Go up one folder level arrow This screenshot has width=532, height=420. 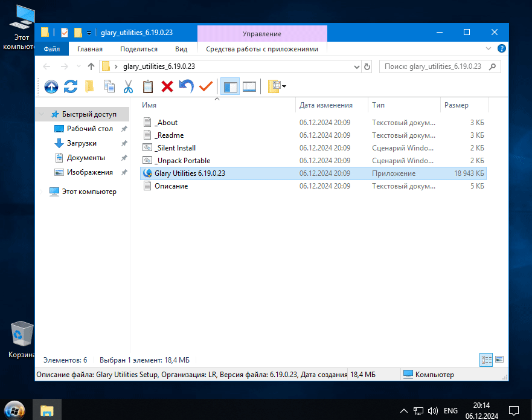point(91,66)
